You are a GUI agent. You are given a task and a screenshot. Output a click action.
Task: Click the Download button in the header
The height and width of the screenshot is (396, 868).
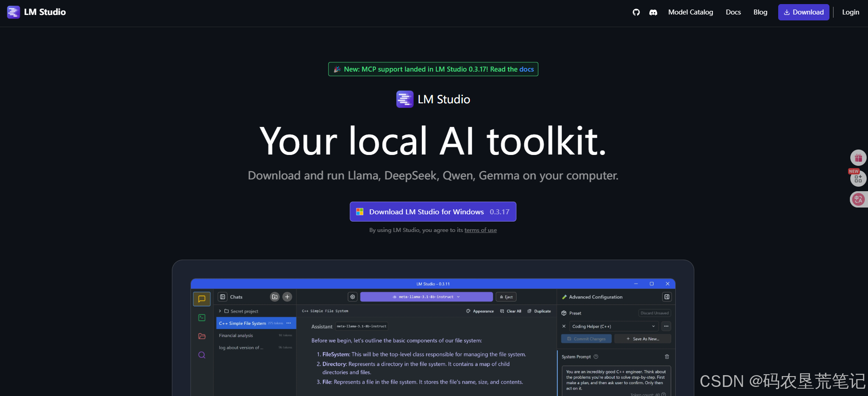click(x=804, y=12)
